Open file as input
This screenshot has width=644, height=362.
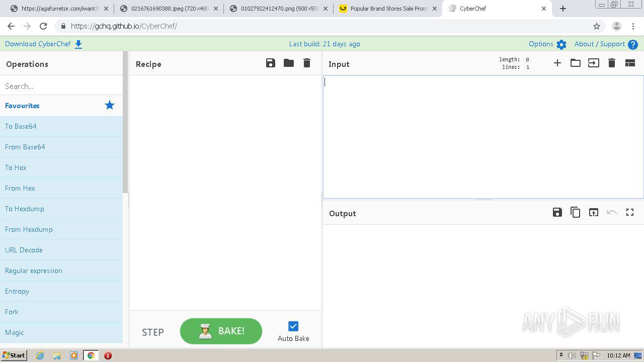point(594,63)
